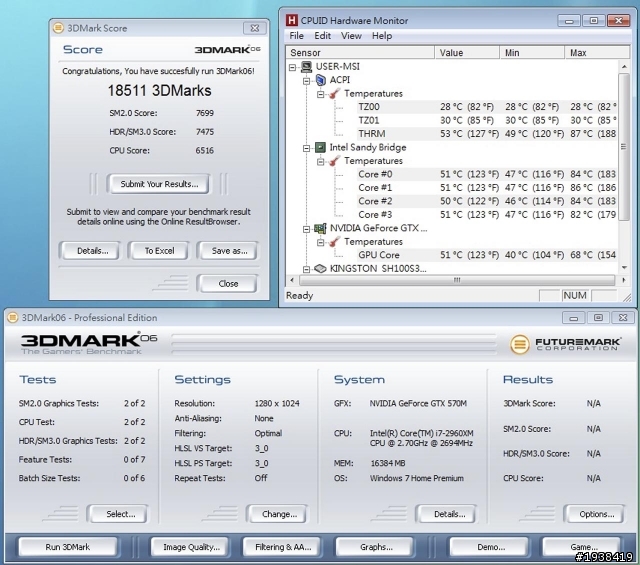640x565 pixels.
Task: Click HWMonitor scroll down arrow
Action: click(624, 268)
